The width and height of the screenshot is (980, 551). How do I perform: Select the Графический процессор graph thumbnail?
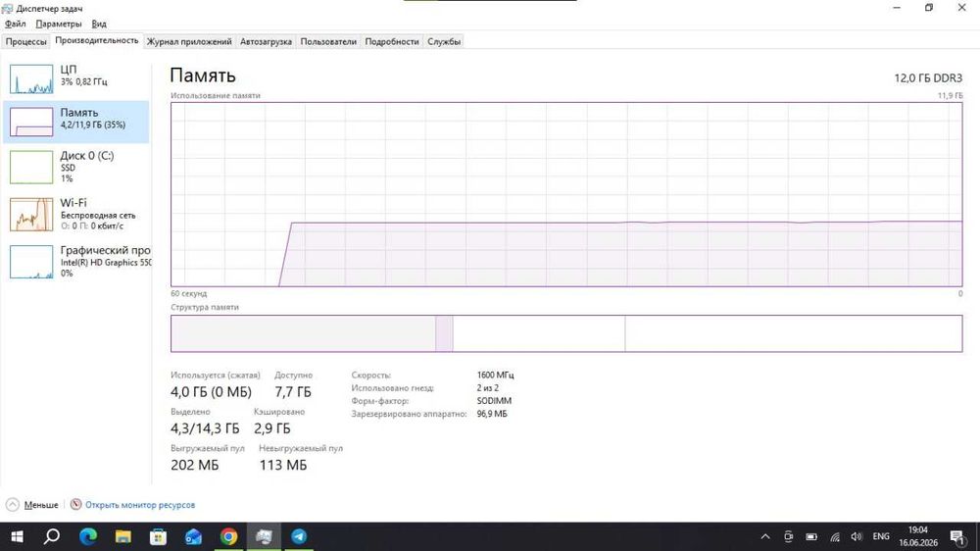31,262
